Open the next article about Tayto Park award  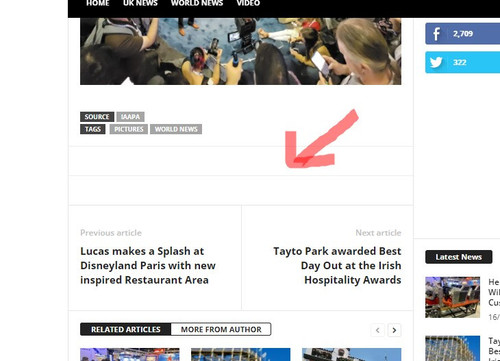(x=337, y=266)
